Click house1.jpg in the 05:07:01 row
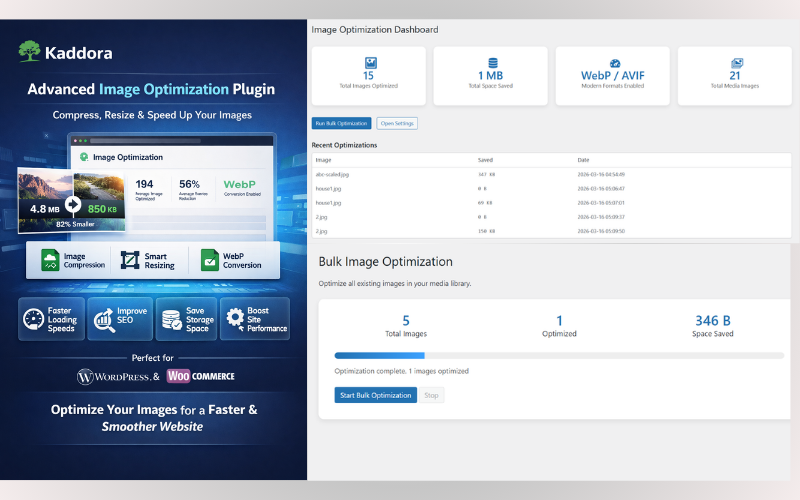 (328, 203)
